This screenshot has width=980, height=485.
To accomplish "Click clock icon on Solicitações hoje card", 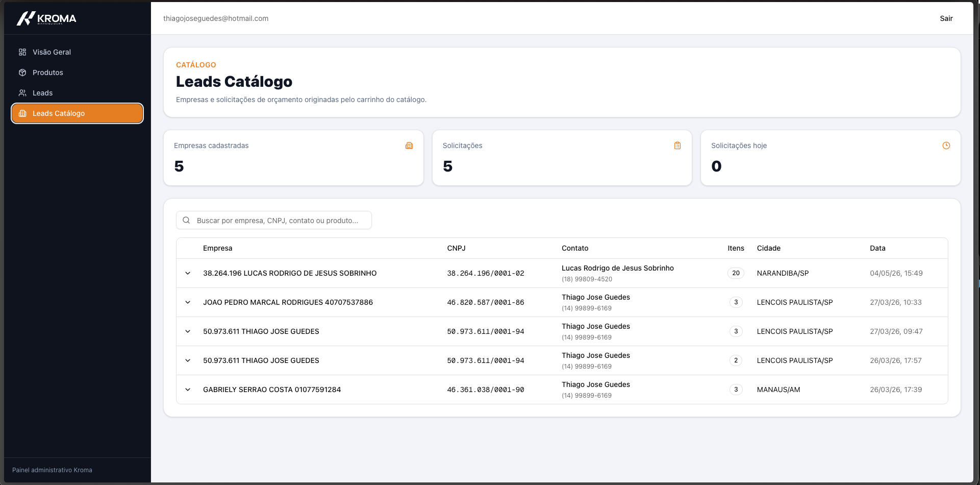I will 946,145.
